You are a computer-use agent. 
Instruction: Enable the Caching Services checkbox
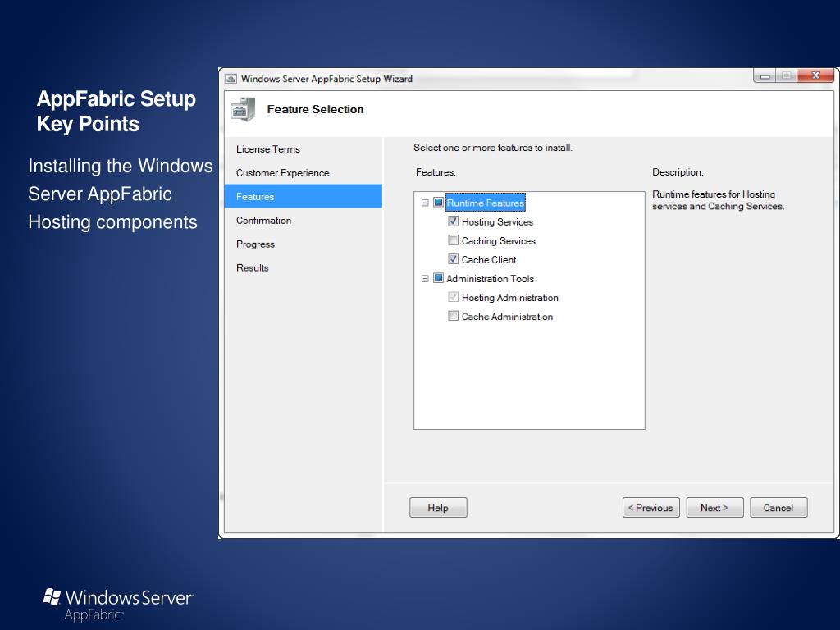[453, 240]
